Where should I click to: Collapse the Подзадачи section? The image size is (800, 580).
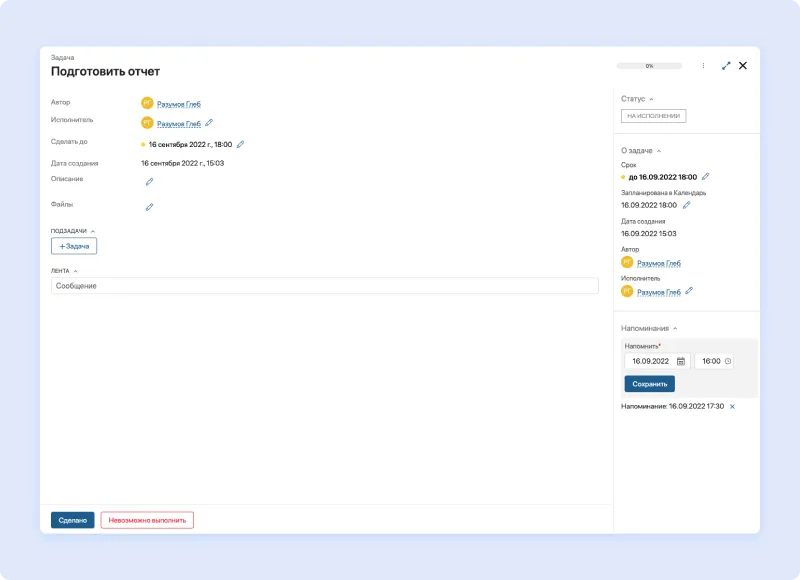click(93, 231)
